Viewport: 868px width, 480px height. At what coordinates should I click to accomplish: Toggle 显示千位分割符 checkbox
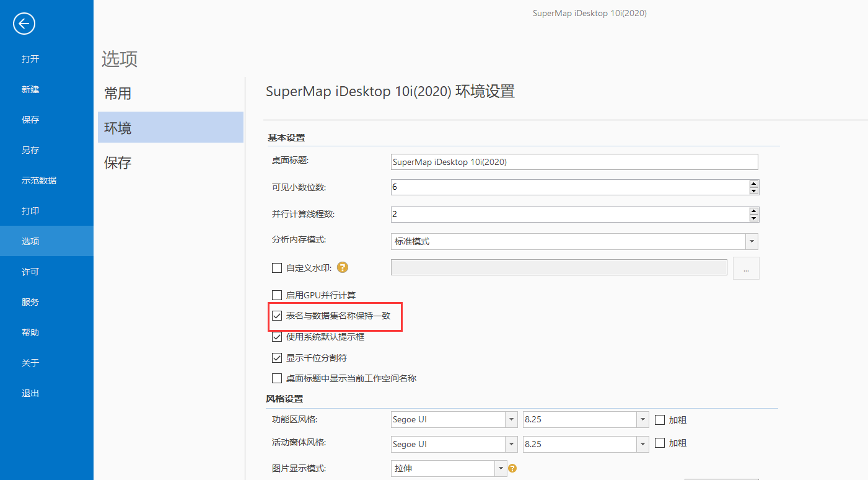point(277,358)
